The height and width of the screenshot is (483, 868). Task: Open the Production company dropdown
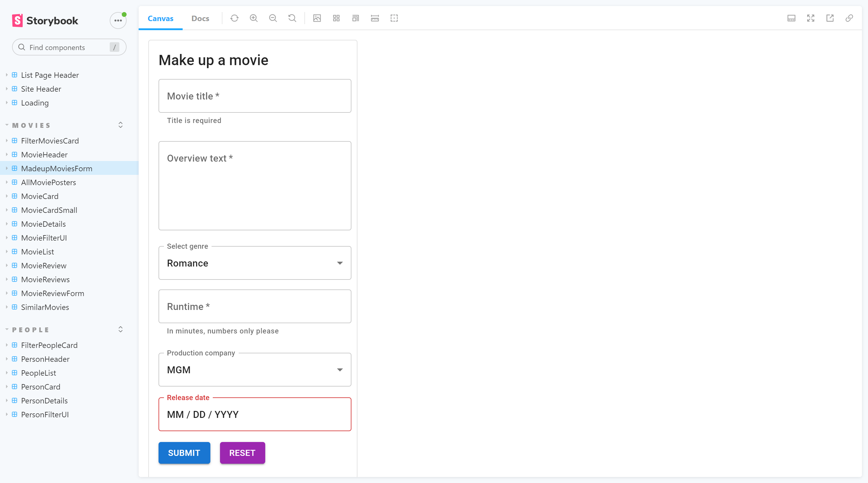click(x=254, y=369)
